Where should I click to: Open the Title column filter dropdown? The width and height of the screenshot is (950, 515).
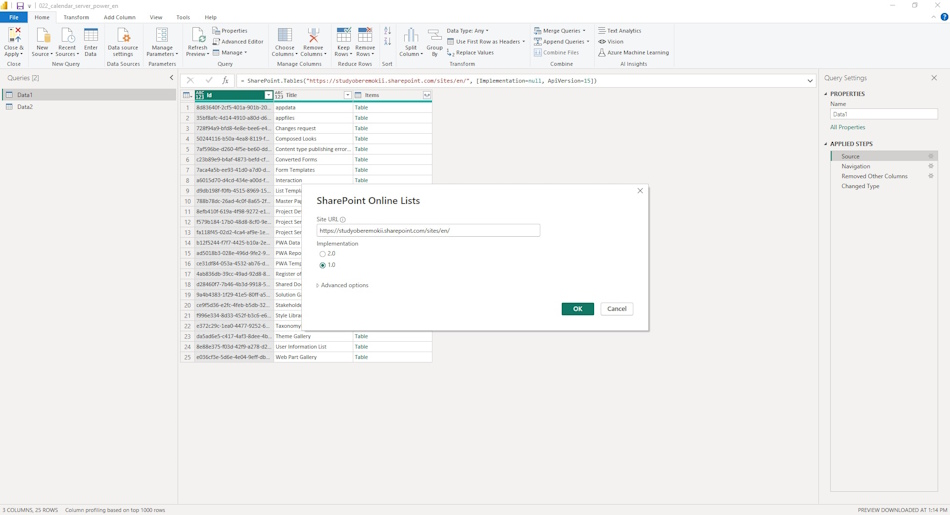click(348, 95)
